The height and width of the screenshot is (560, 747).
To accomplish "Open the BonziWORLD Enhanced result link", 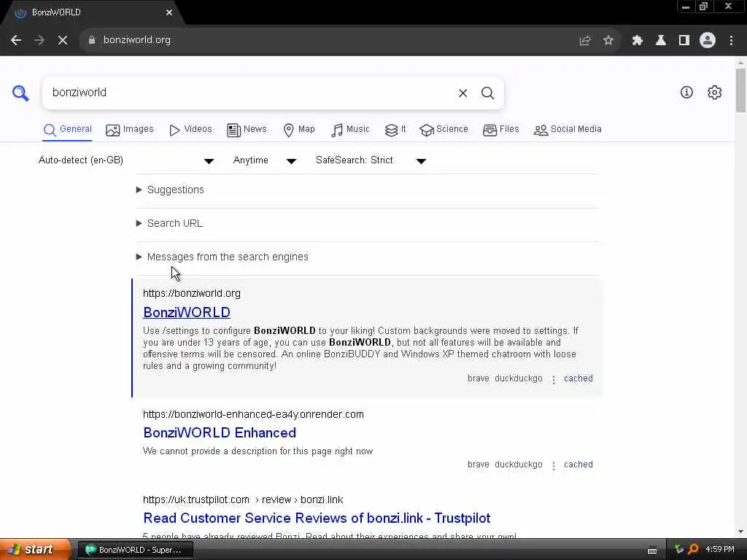I will tap(220, 433).
